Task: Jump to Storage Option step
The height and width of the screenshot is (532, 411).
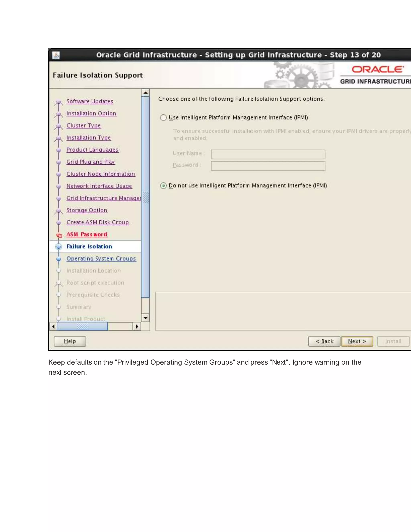Action: (87, 210)
